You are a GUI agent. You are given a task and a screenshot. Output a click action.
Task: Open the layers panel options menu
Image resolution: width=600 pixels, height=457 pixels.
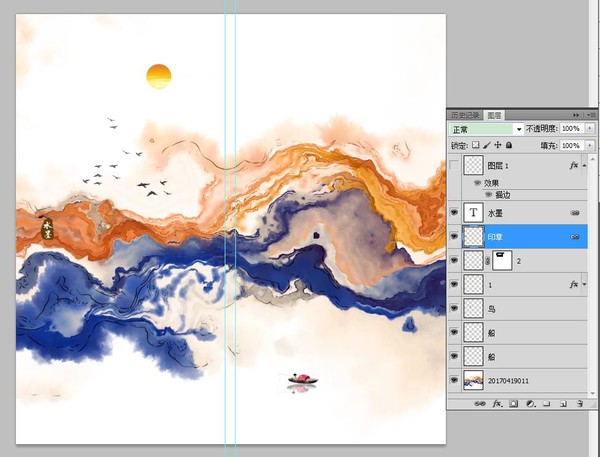[x=591, y=115]
